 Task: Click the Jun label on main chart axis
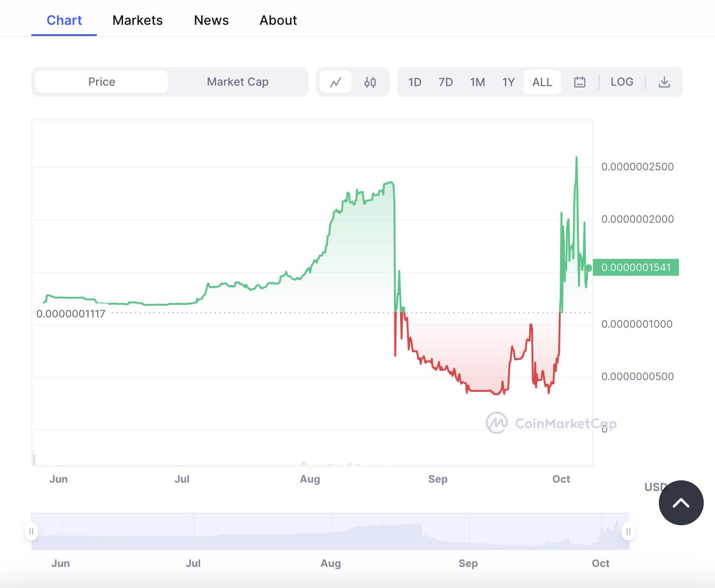[x=58, y=479]
